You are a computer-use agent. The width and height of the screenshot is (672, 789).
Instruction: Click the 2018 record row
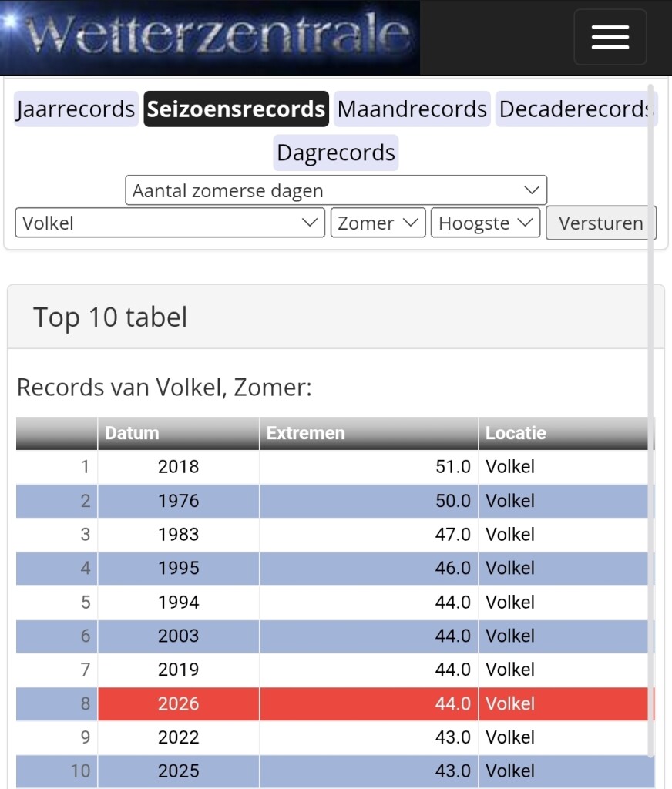pyautogui.click(x=335, y=466)
